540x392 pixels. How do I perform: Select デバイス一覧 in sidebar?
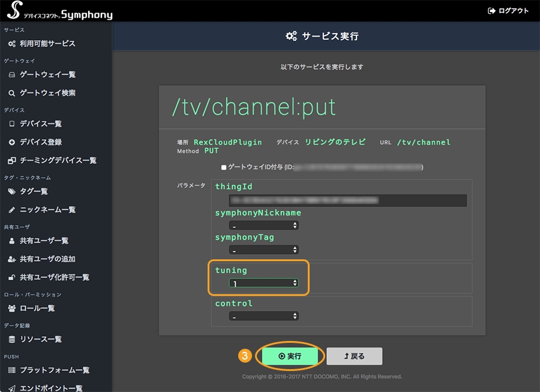41,124
